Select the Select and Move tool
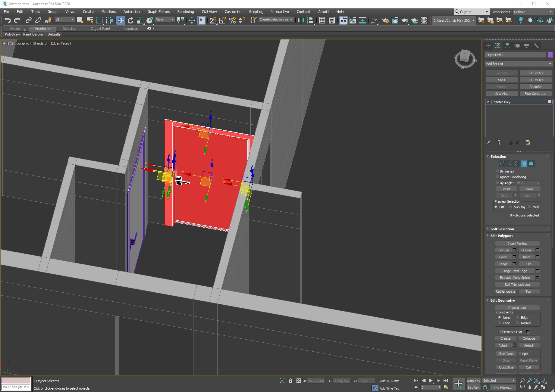 coord(121,20)
